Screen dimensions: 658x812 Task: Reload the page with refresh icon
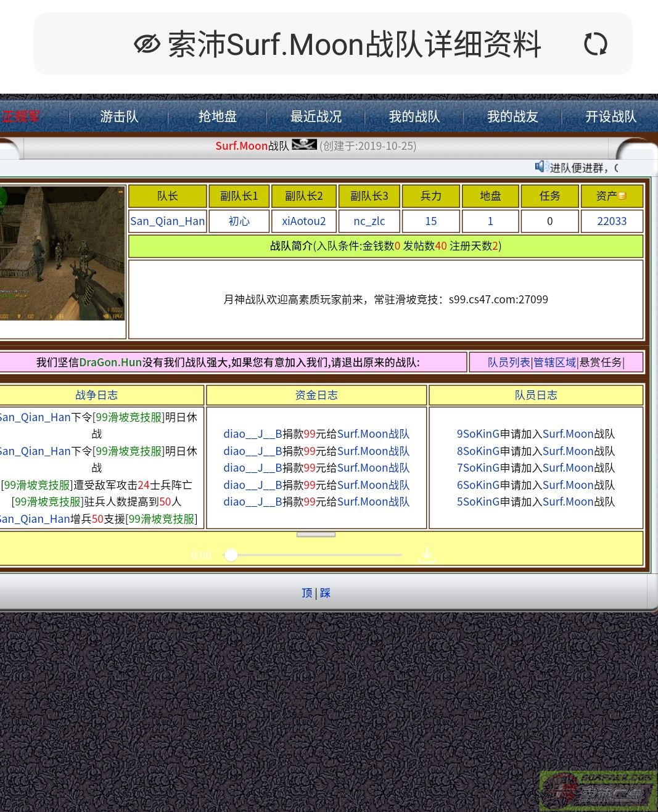click(595, 44)
